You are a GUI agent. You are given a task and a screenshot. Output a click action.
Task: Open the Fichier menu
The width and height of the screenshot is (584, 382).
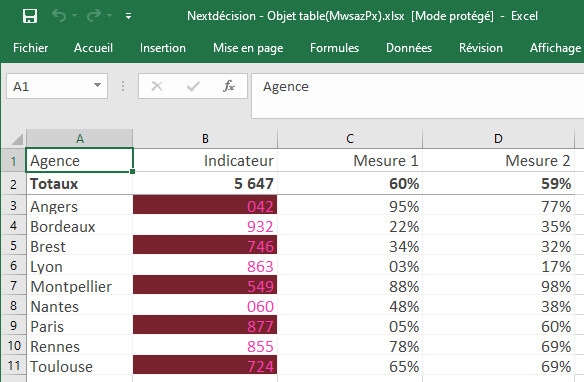[x=31, y=48]
